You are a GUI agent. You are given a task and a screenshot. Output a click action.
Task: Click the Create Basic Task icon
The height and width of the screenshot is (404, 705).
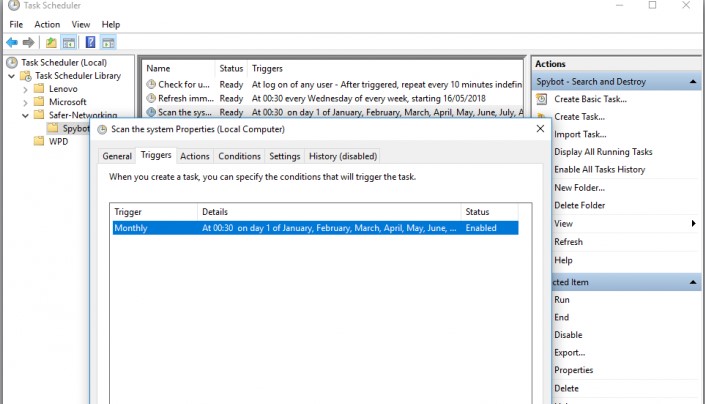coord(541,99)
